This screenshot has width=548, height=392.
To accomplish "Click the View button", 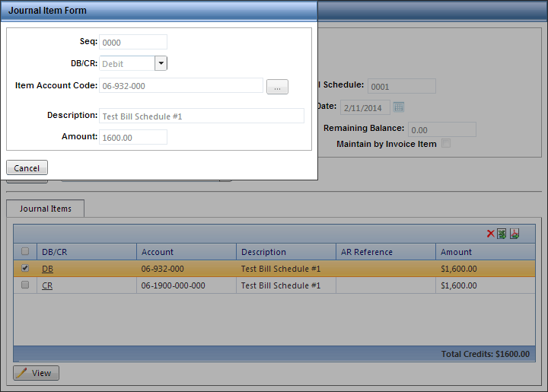I will [36, 373].
